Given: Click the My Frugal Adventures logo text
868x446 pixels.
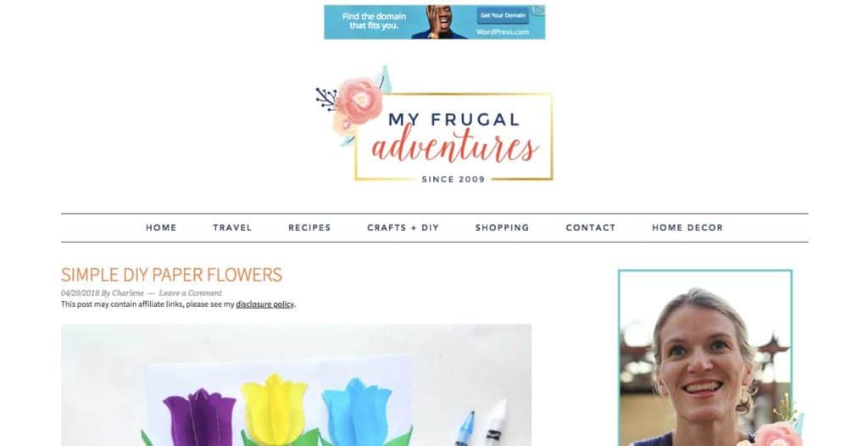Looking at the screenshot, I should coord(454,138).
